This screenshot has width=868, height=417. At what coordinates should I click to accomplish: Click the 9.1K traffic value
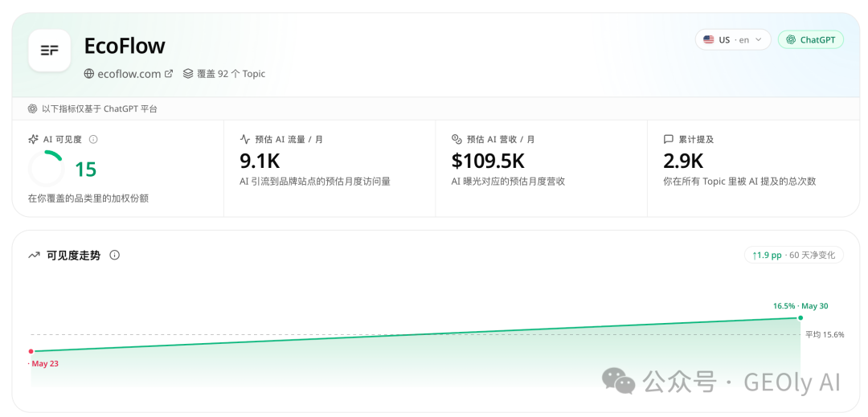[260, 161]
